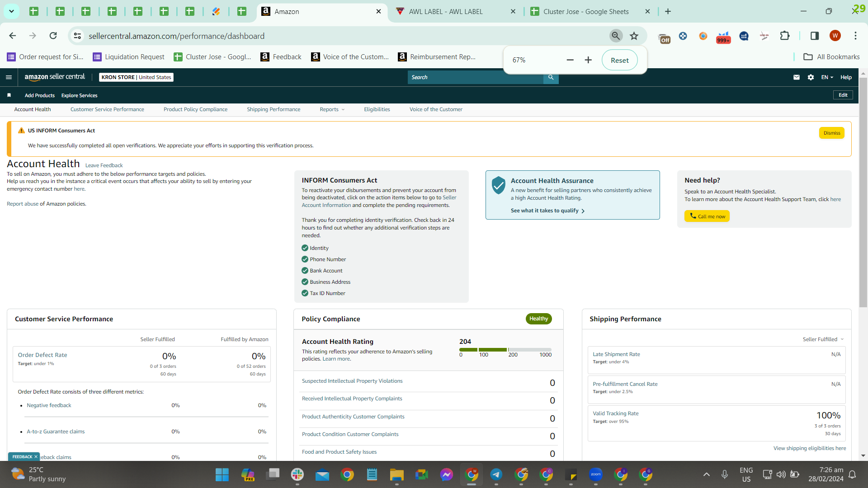This screenshot has width=868, height=488.
Task: Open the Chrome extensions puzzle icon
Action: [x=785, y=36]
